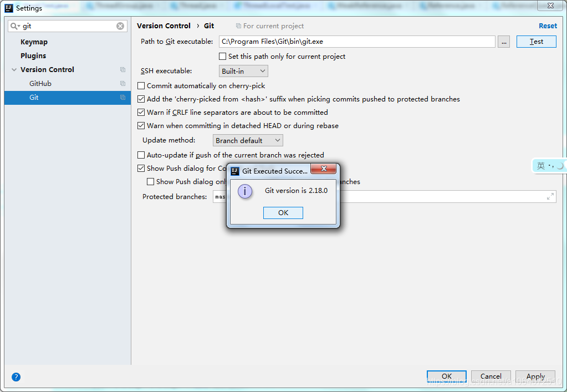Viewport: 567px width, 392px height.
Task: Toggle Show Push dialog for Commit checkbox
Action: 141,169
